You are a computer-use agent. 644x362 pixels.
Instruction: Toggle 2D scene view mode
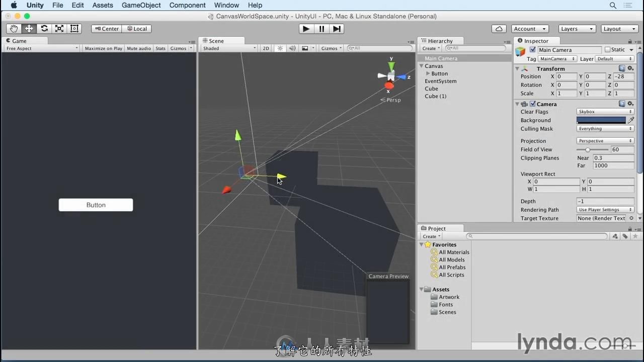point(266,48)
